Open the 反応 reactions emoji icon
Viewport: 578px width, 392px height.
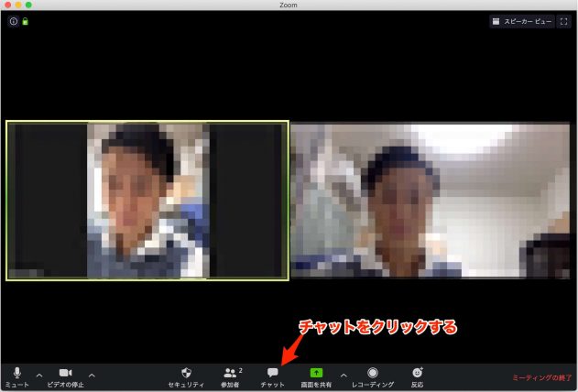click(x=418, y=374)
